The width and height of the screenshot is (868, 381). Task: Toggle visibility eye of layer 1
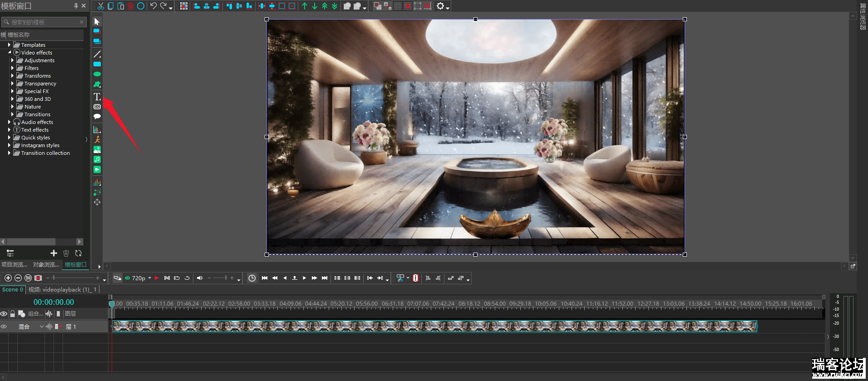click(x=4, y=327)
